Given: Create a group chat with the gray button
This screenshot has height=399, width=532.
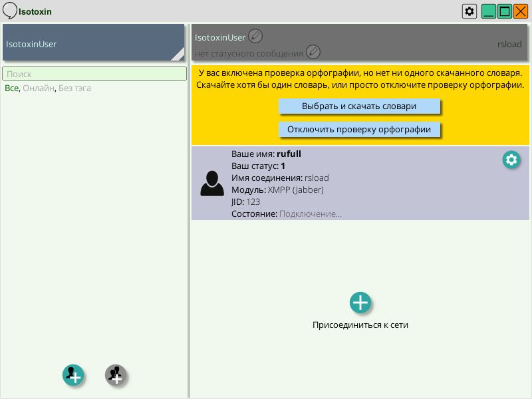Looking at the screenshot, I should pos(116,375).
